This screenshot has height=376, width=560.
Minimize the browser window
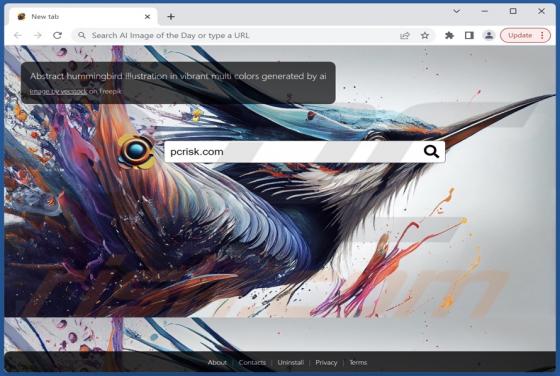click(x=484, y=11)
